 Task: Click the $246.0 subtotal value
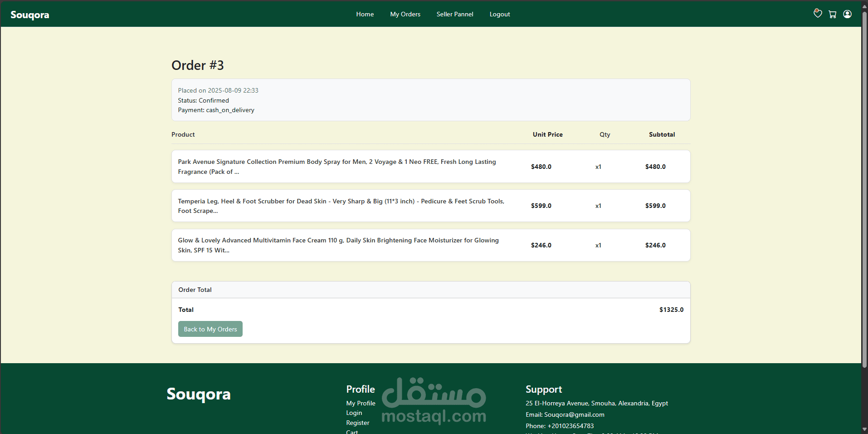tap(656, 245)
